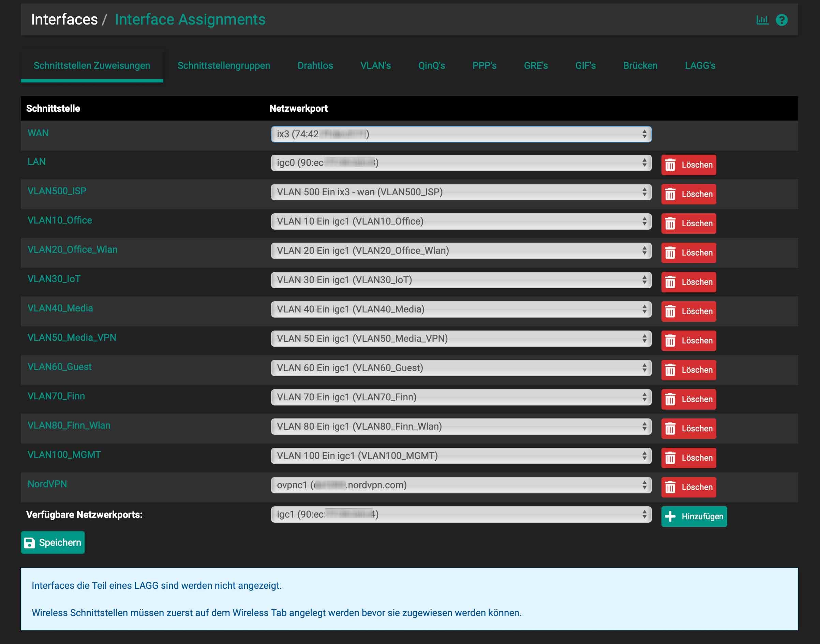Open the help question mark icon
The height and width of the screenshot is (644, 820).
coord(781,20)
